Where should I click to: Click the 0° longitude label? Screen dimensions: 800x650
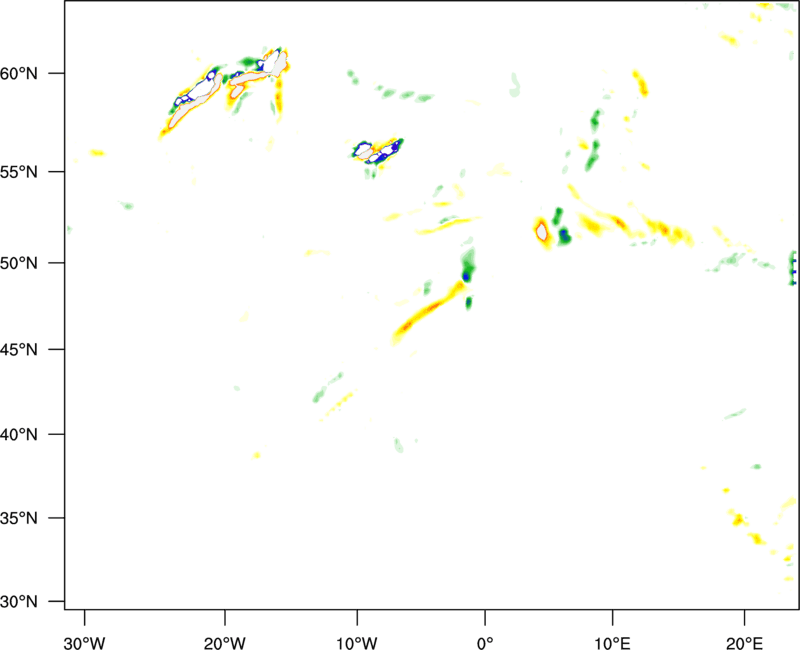tap(485, 643)
